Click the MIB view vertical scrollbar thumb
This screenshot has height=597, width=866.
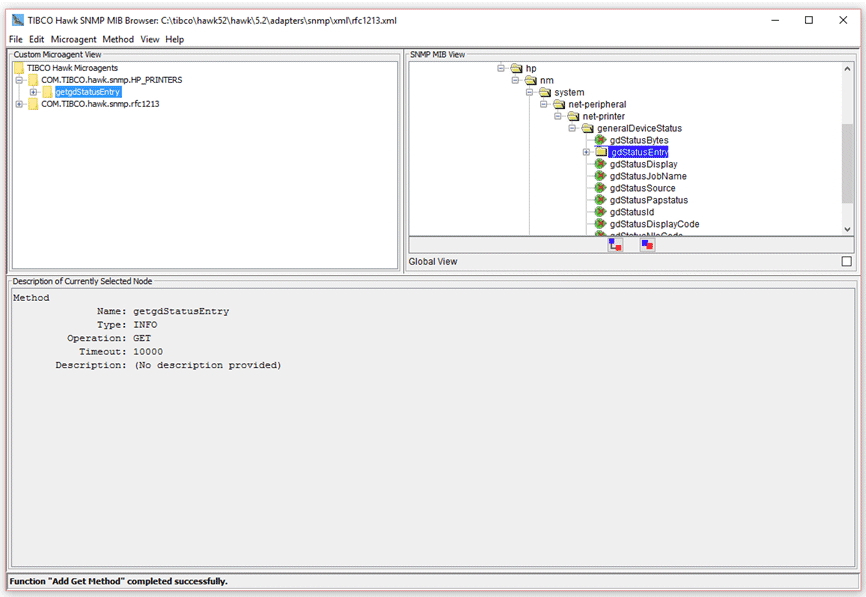[847, 163]
